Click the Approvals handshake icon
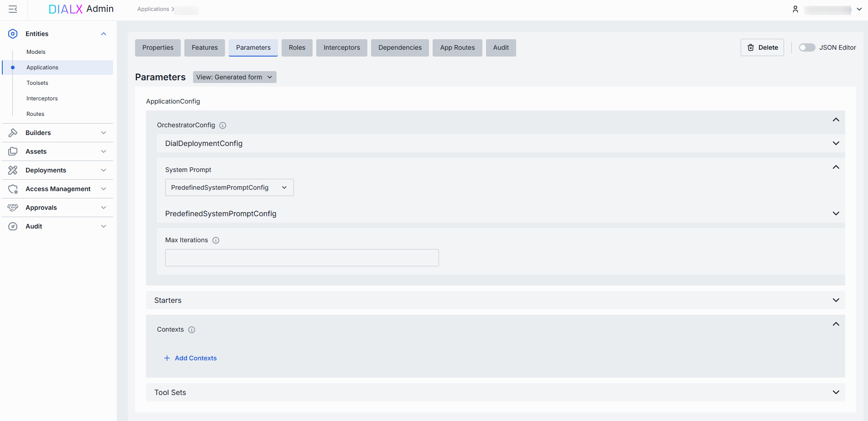Image resolution: width=868 pixels, height=421 pixels. [x=13, y=208]
